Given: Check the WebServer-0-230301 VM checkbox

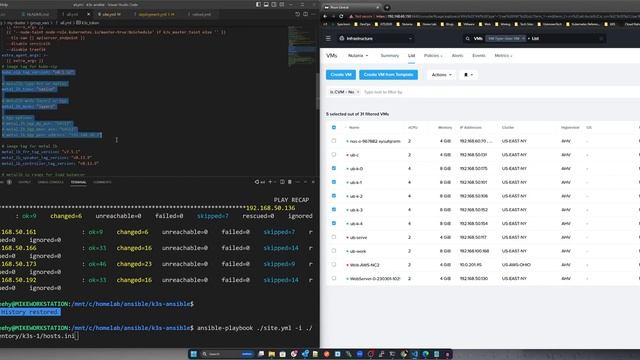Looking at the screenshot, I should coord(334,278).
